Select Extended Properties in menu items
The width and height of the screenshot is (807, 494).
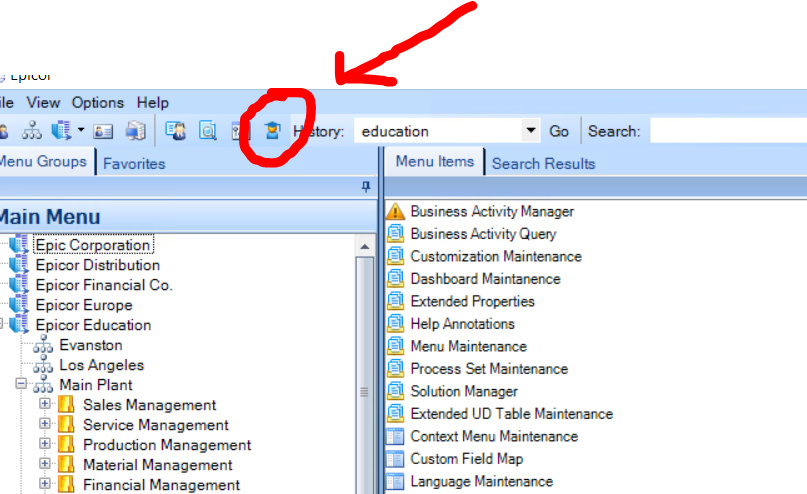point(472,302)
